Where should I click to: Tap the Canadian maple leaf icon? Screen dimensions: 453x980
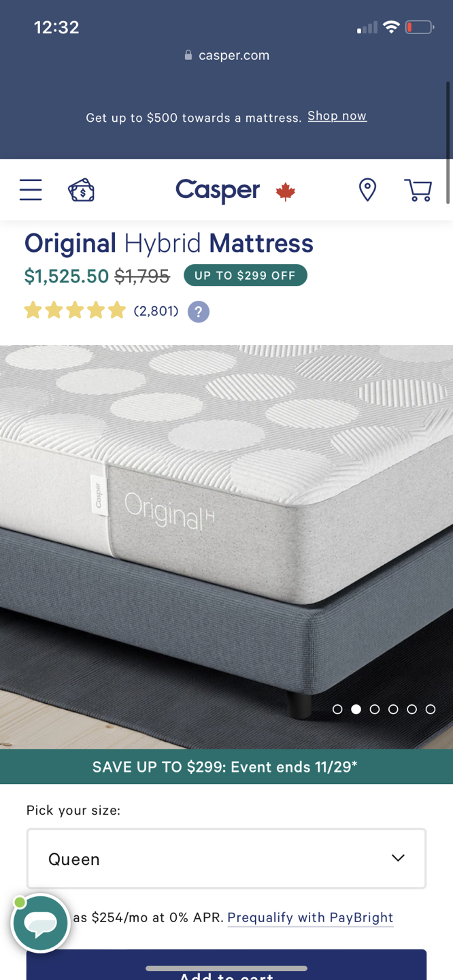tap(286, 192)
